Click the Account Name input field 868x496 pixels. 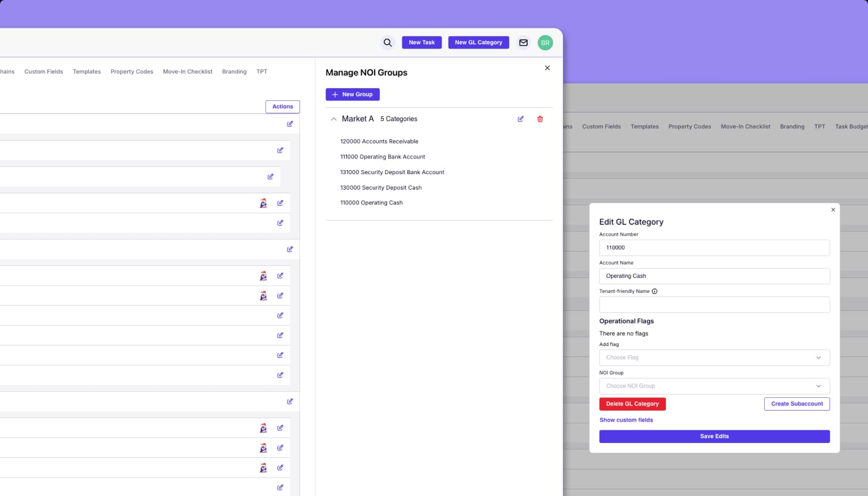tap(714, 276)
